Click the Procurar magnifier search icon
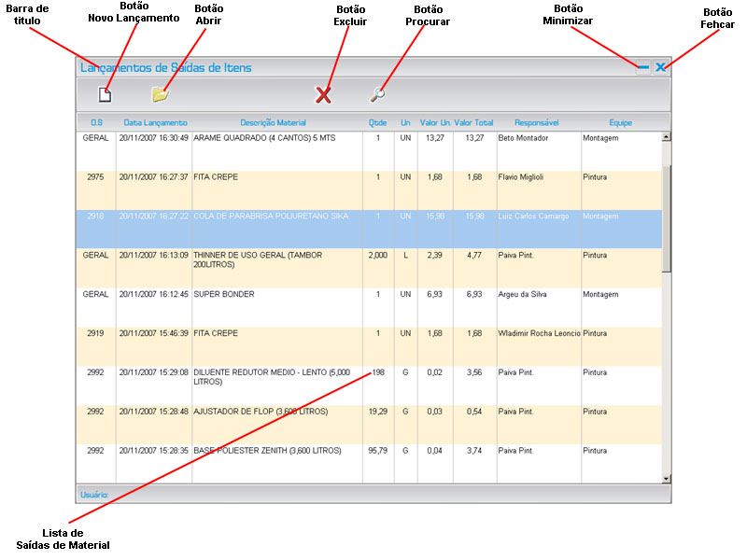747x560 pixels. pos(377,94)
